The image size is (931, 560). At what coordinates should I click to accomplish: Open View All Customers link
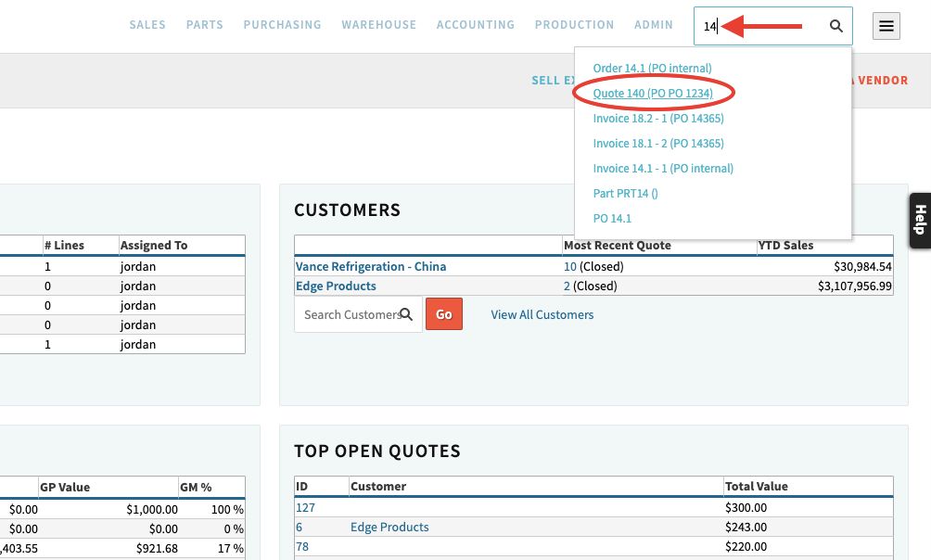[542, 314]
